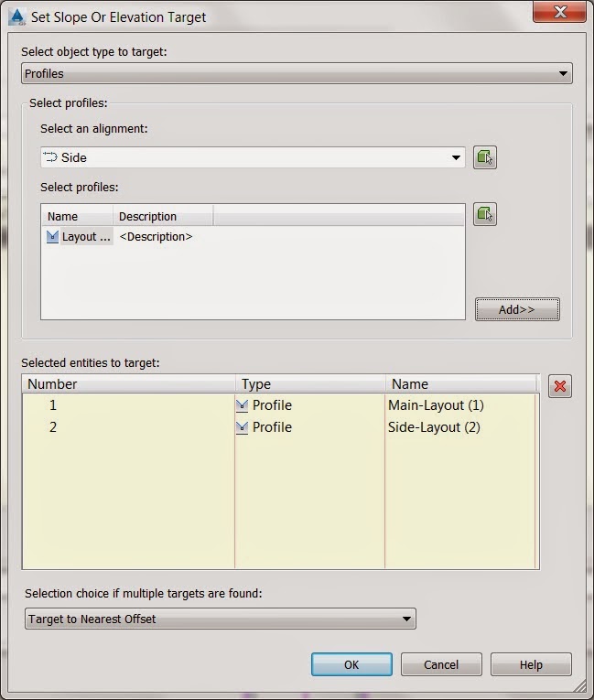
Task: Click the Civil 3D title bar icon
Action: [x=17, y=17]
